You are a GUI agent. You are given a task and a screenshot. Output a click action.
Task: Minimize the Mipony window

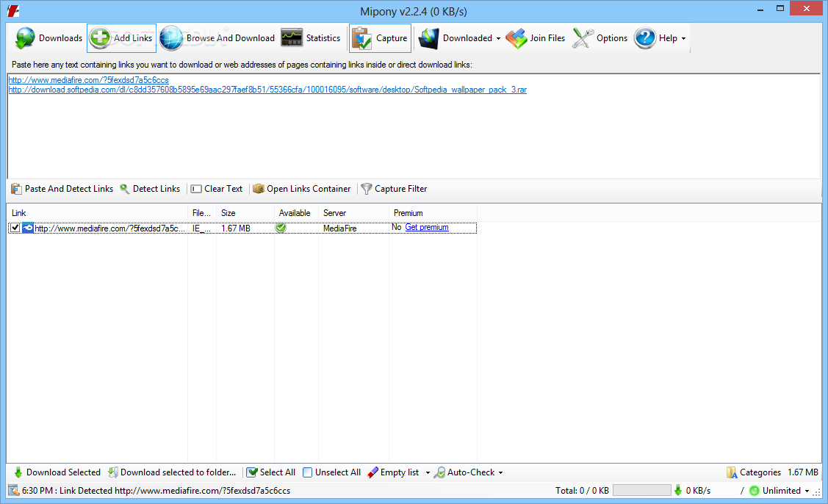(760, 10)
